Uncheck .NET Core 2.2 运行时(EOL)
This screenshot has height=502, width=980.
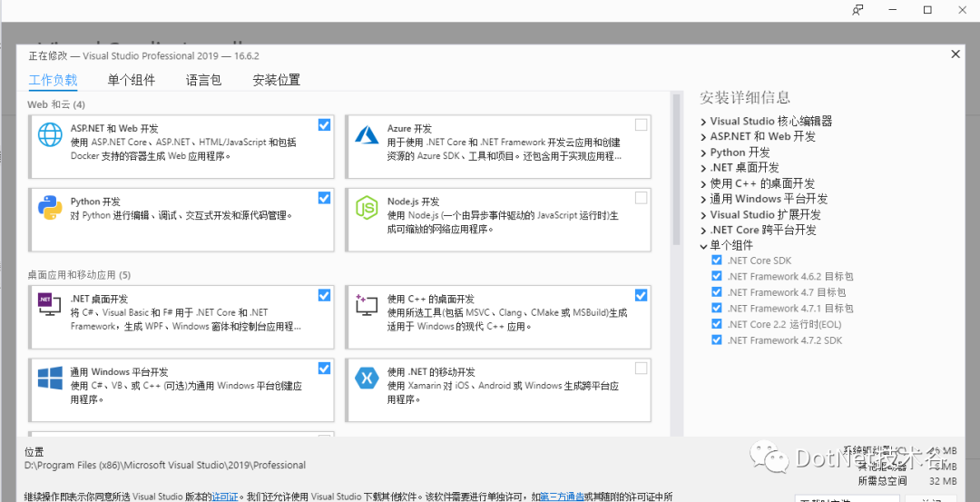[717, 324]
